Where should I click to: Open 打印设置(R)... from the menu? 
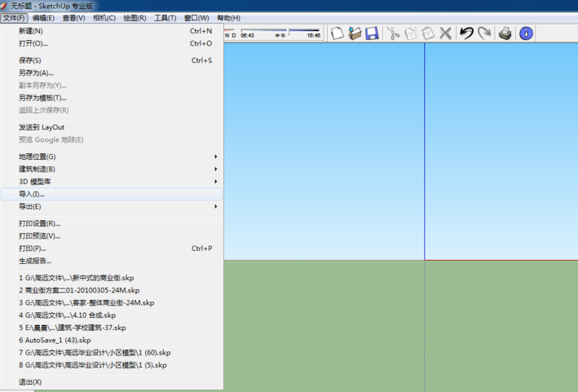coord(112,223)
